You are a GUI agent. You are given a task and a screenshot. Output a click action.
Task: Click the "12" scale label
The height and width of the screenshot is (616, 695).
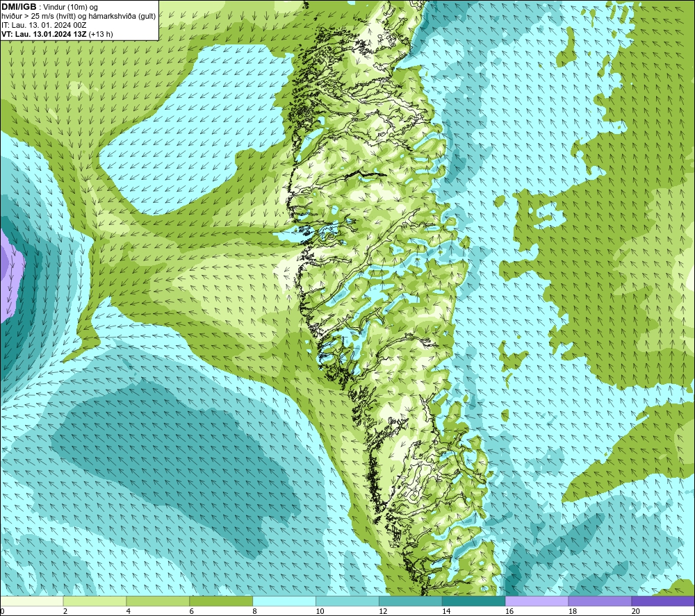383,611
